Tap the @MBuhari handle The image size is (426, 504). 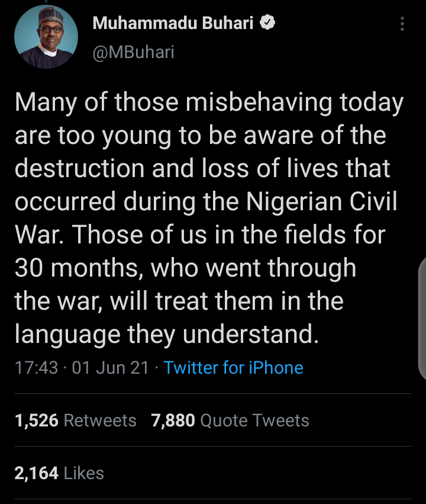tap(133, 53)
